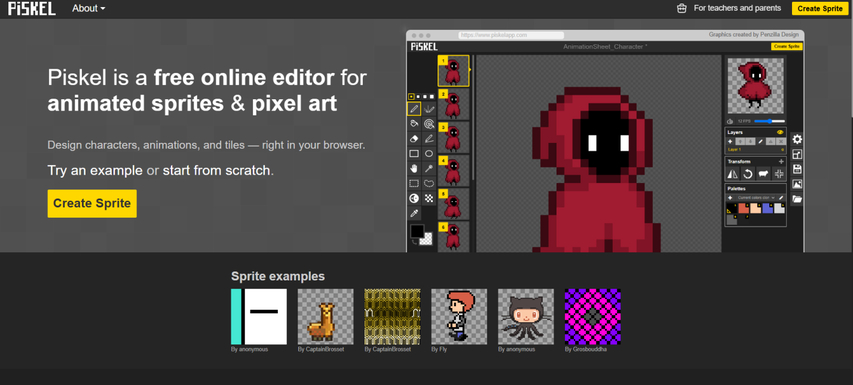Open the octocat sprite example by anonymous

(526, 316)
